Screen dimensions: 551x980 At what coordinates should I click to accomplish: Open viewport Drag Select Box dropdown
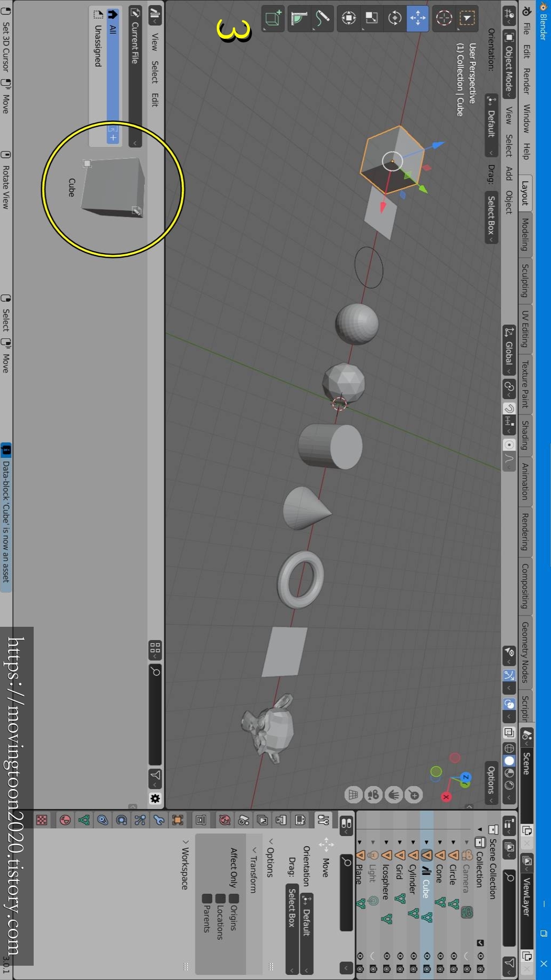[491, 217]
